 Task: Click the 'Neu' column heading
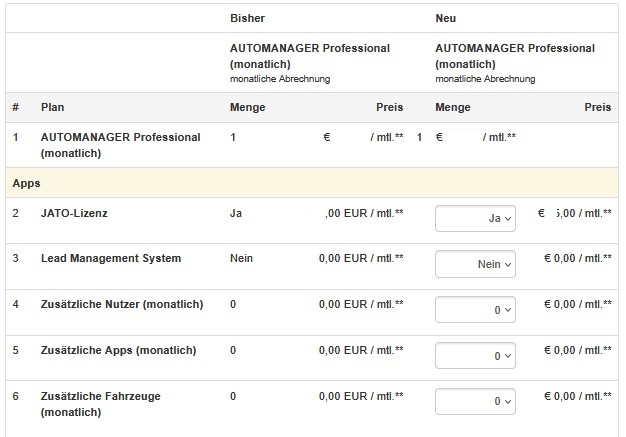[x=446, y=18]
